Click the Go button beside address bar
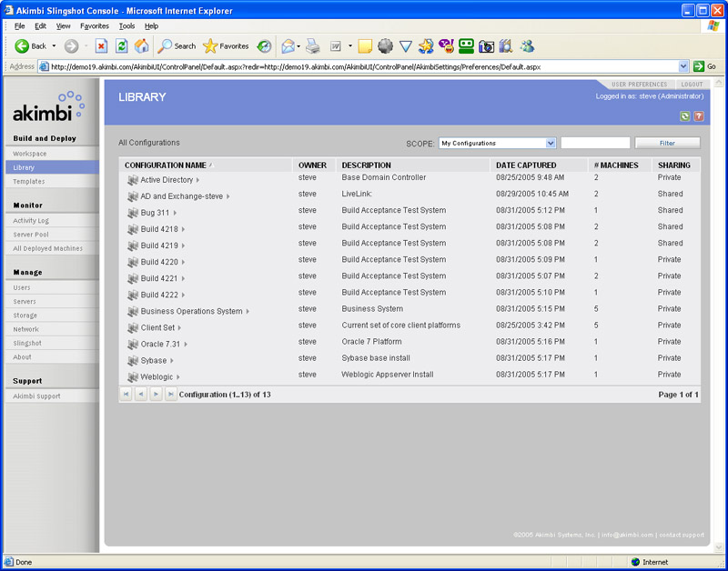This screenshot has width=728, height=571. coord(704,66)
